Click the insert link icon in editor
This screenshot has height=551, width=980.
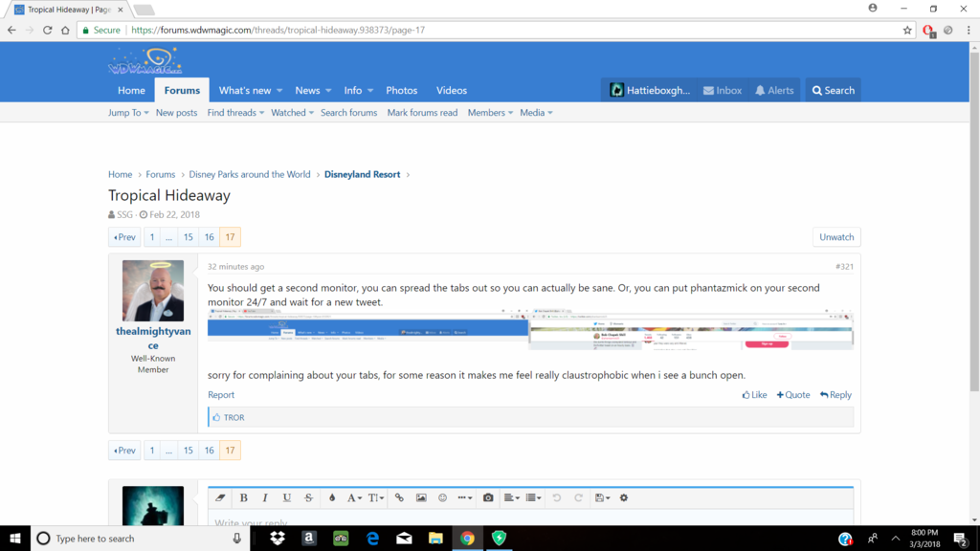tap(399, 497)
